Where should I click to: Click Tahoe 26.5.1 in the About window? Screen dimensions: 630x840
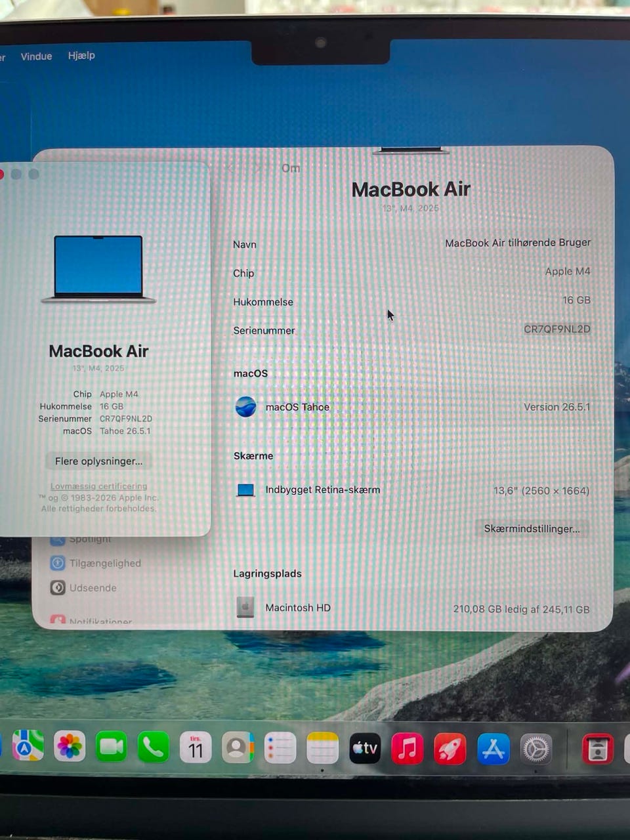(125, 431)
